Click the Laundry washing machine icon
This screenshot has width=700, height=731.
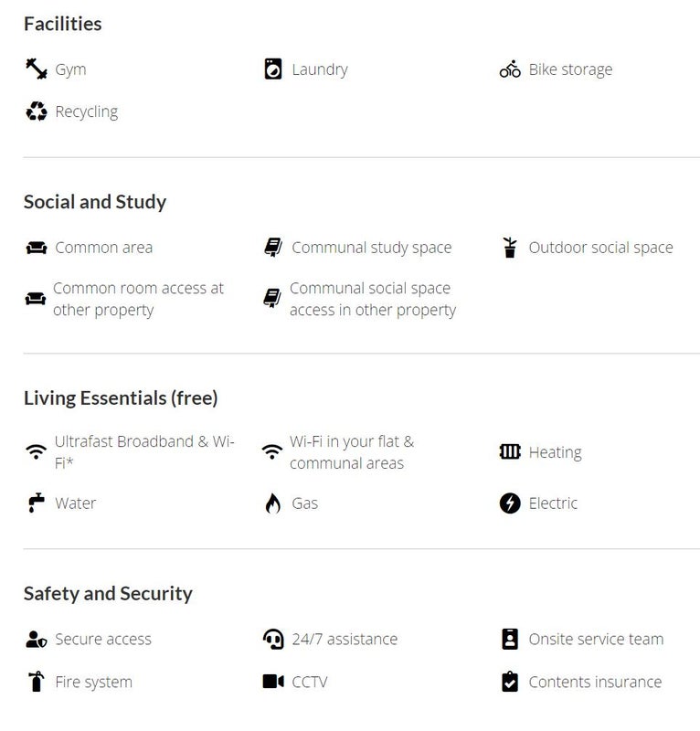272,69
